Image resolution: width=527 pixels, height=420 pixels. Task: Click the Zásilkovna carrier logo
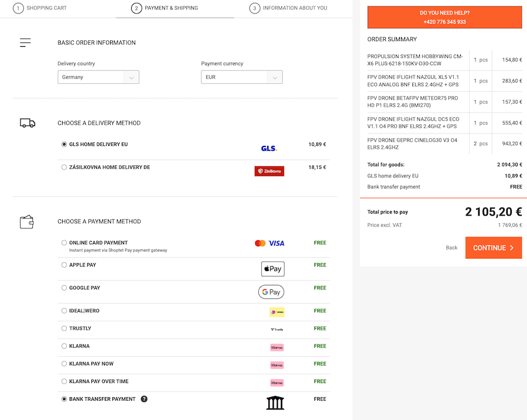tap(269, 171)
